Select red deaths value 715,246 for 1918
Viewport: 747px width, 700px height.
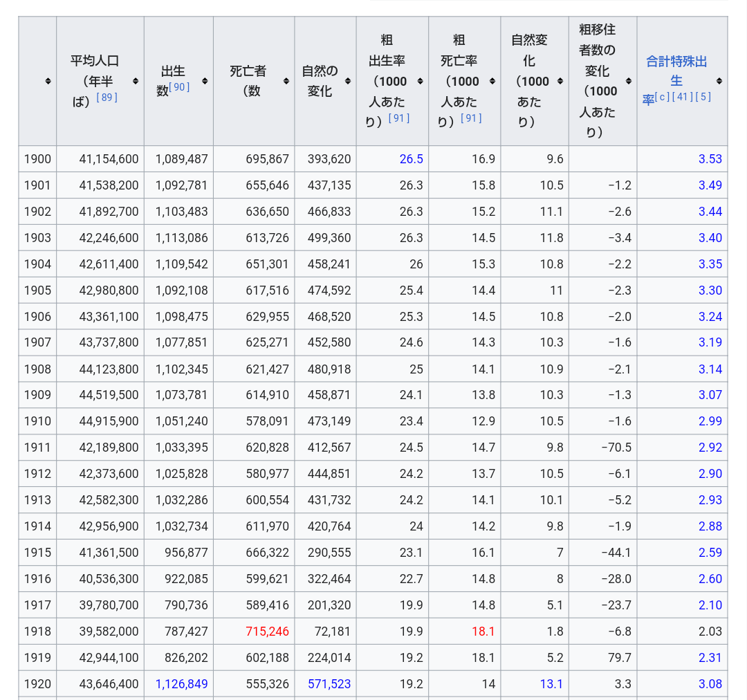pos(267,632)
